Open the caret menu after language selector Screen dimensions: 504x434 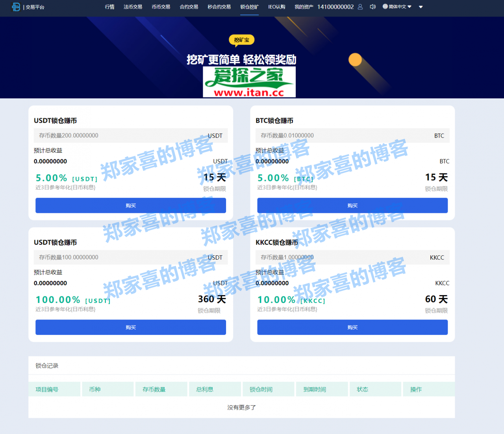pos(421,7)
